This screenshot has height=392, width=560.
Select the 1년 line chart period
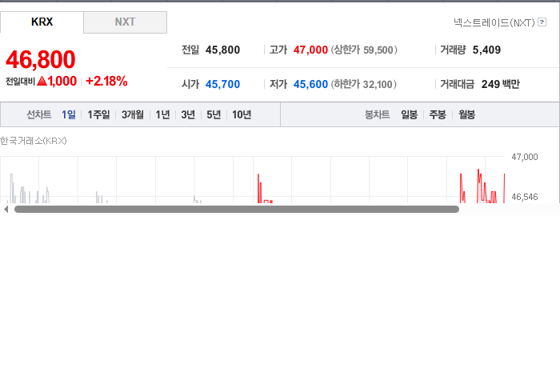162,114
